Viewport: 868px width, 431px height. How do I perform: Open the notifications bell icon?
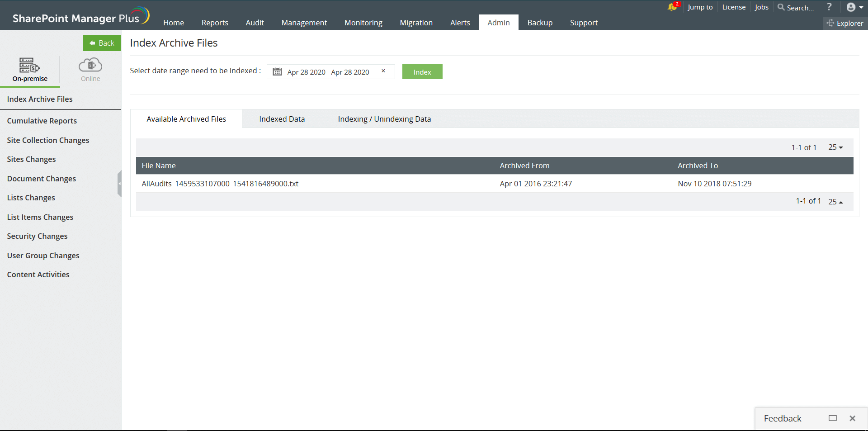(673, 7)
